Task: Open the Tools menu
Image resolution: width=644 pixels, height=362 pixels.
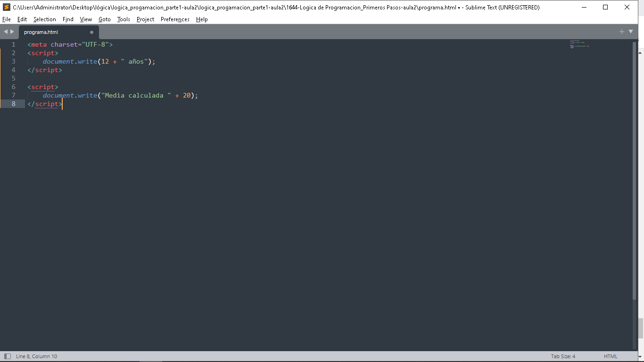Action: tap(124, 19)
